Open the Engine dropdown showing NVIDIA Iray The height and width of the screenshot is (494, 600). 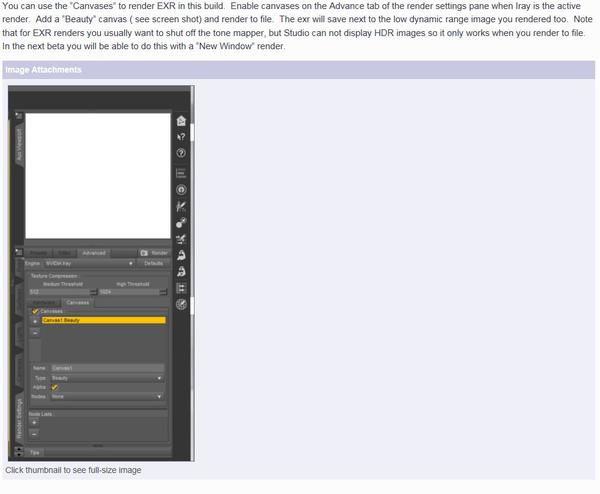click(88, 264)
